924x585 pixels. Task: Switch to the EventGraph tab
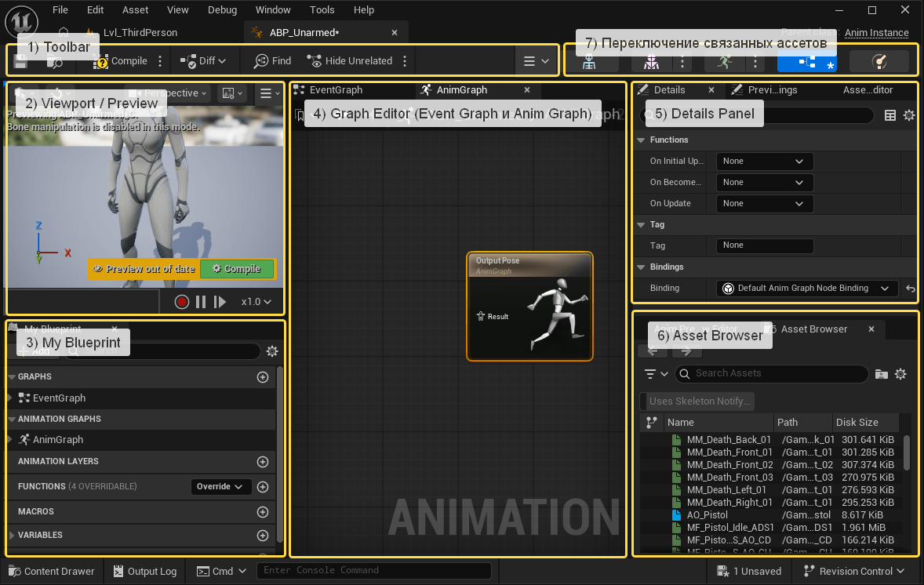(x=335, y=90)
